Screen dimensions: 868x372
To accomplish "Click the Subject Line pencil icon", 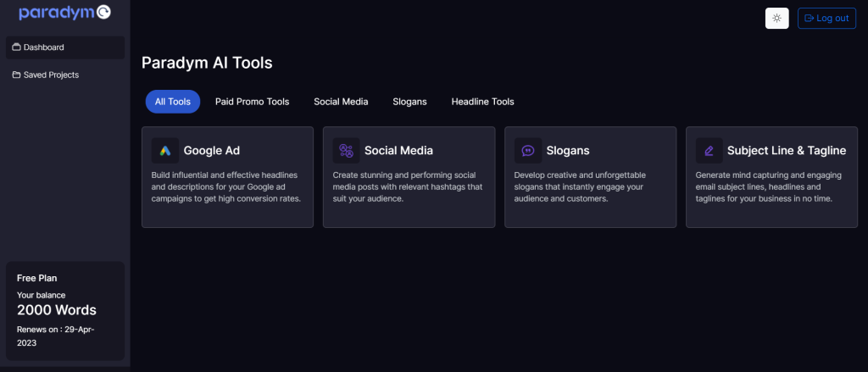I will 709,151.
